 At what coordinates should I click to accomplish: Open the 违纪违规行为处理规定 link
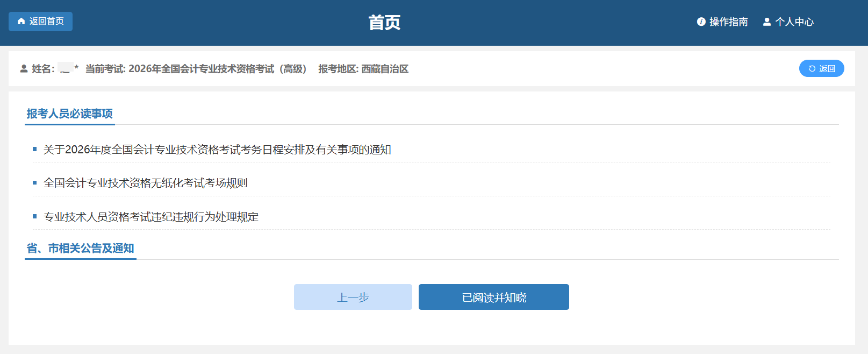150,217
